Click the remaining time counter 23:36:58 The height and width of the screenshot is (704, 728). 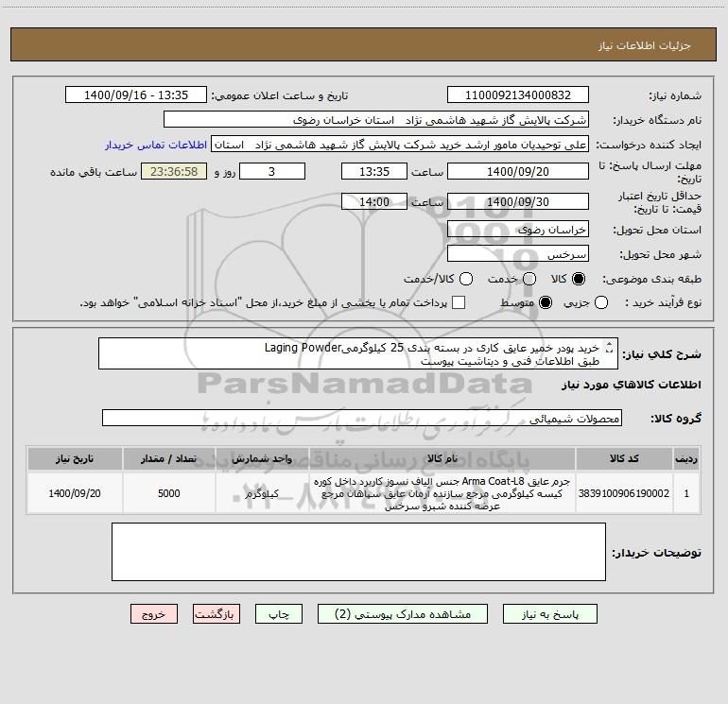pyautogui.click(x=174, y=171)
